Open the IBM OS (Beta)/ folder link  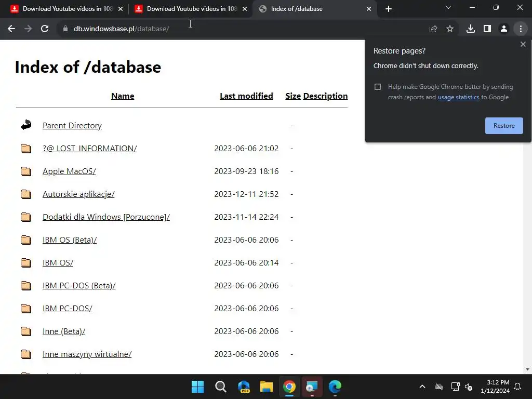pyautogui.click(x=70, y=240)
